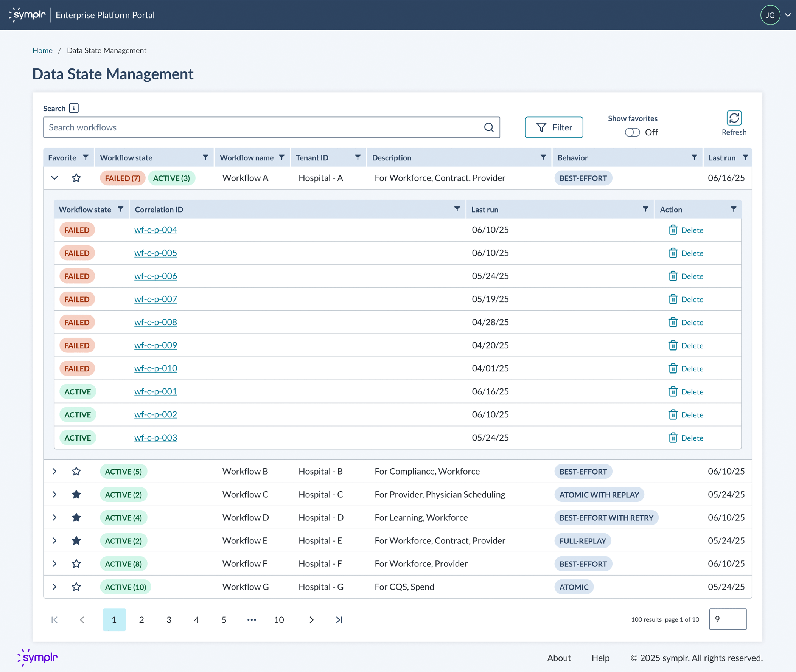Viewport: 796px width, 672px height.
Task: Unfavorite Workflow D star
Action: 76,517
